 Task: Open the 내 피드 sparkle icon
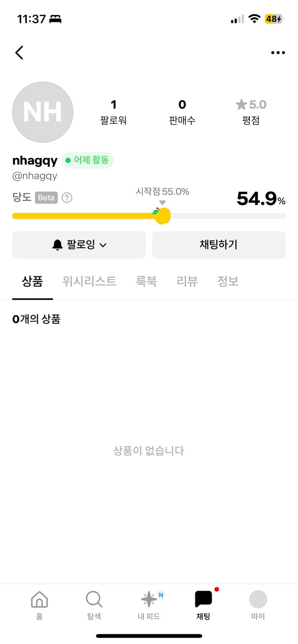tap(149, 599)
